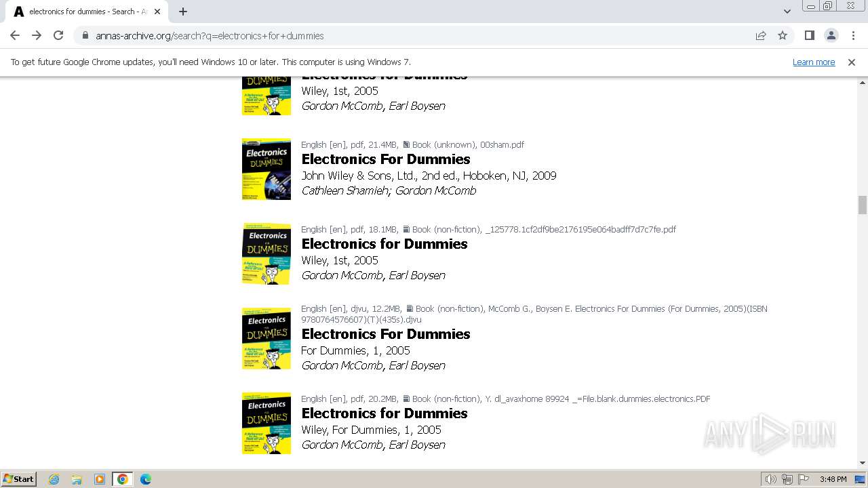Go back to the previous page
The height and width of the screenshot is (488, 868).
pos(15,35)
